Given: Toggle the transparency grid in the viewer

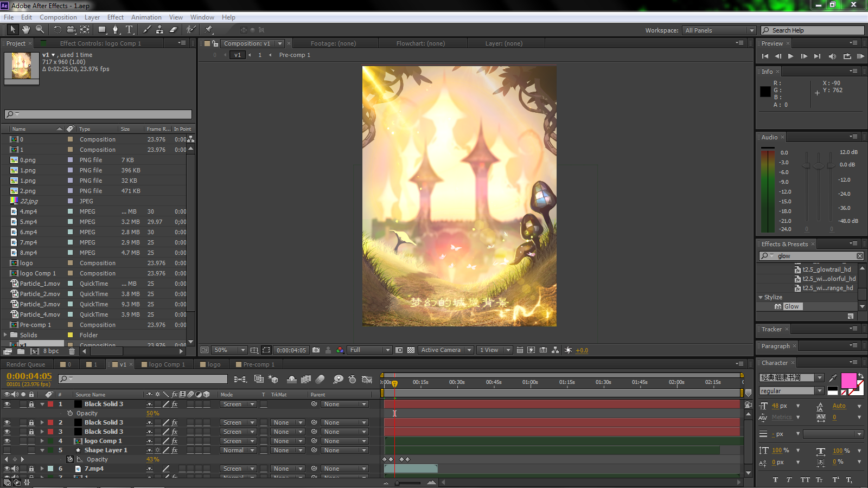Looking at the screenshot, I should tap(411, 350).
